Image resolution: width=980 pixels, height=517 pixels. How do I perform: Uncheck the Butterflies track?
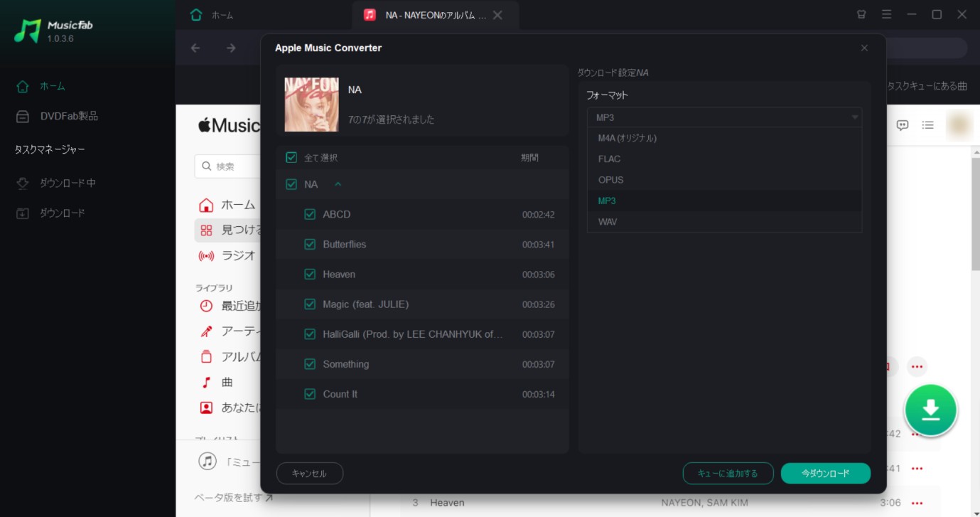pyautogui.click(x=310, y=244)
